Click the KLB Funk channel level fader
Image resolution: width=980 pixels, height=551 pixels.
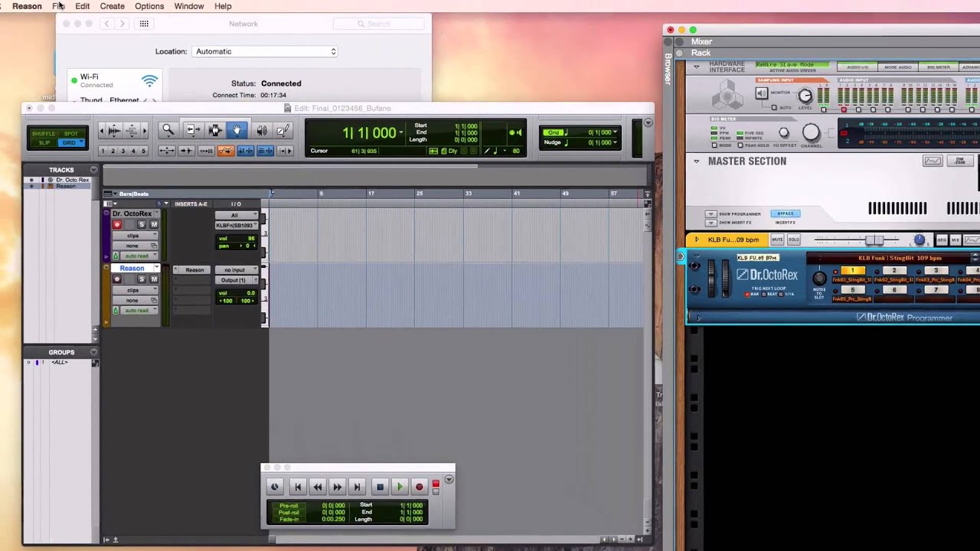[874, 240]
